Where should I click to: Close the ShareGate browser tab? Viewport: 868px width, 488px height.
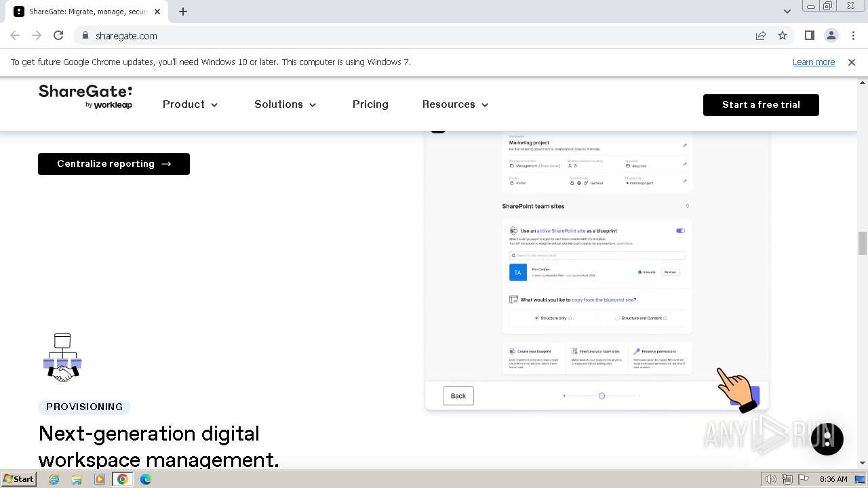(x=157, y=12)
